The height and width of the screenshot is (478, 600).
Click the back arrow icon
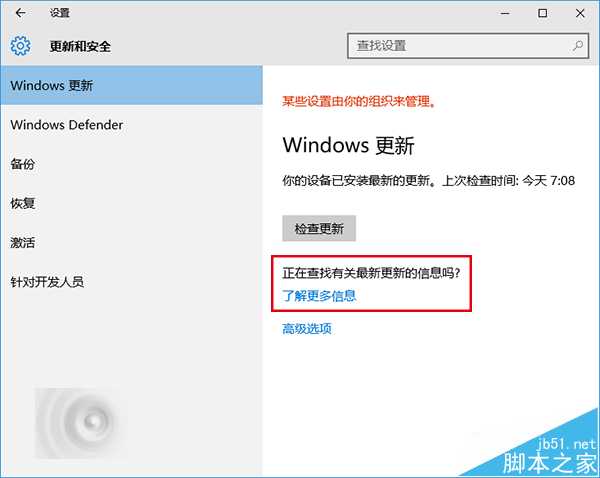coord(20,13)
